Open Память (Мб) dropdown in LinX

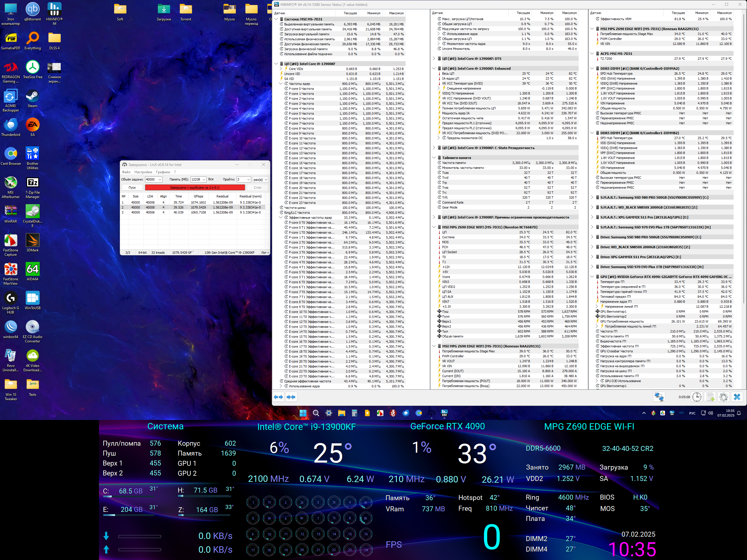tap(204, 180)
